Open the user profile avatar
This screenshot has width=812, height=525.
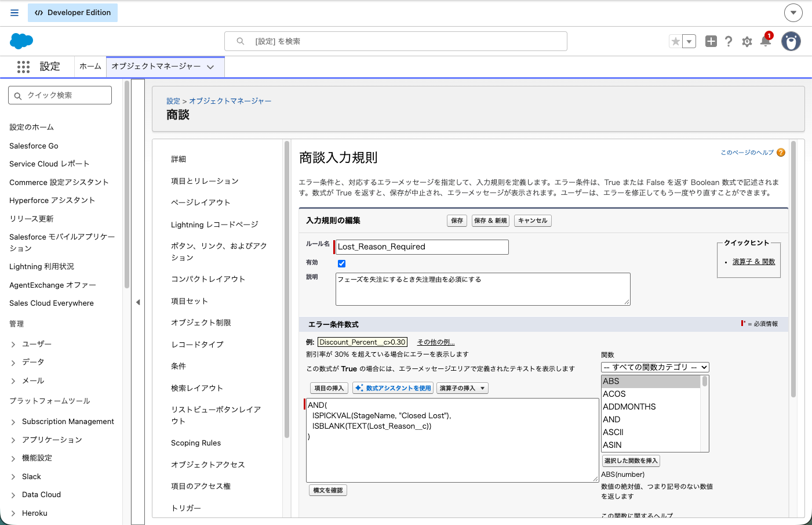[791, 41]
